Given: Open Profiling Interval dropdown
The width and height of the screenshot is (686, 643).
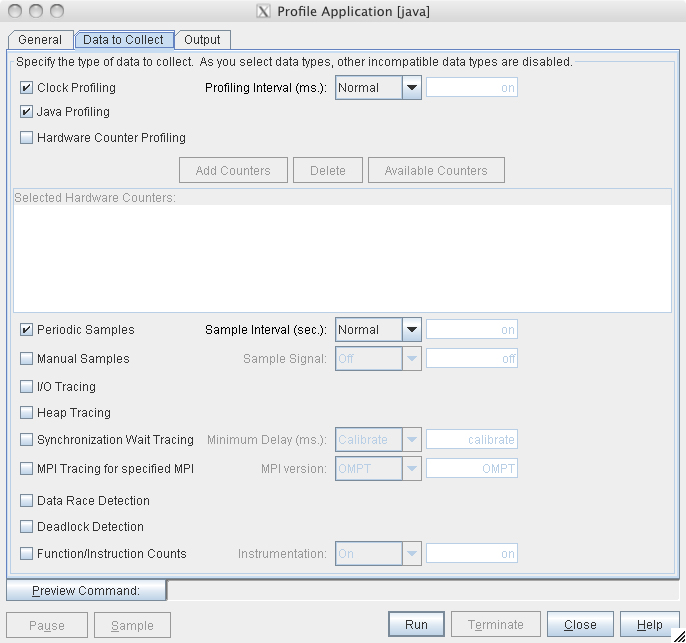Looking at the screenshot, I should click(x=378, y=87).
